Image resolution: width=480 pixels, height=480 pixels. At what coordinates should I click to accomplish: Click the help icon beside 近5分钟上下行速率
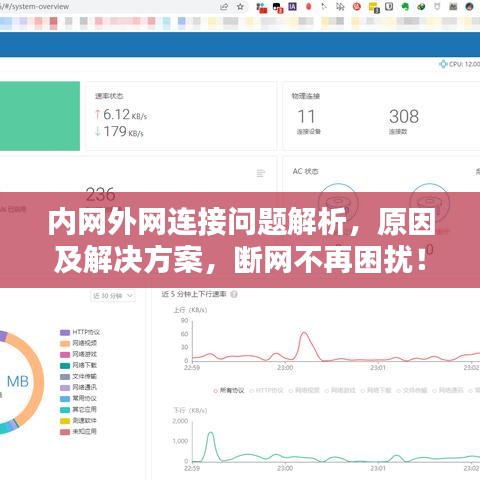click(234, 294)
